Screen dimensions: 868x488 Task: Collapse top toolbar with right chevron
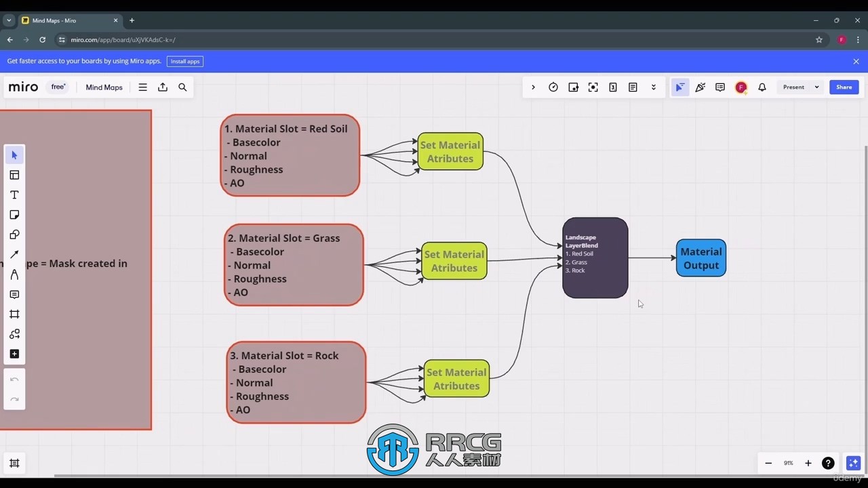(x=533, y=87)
